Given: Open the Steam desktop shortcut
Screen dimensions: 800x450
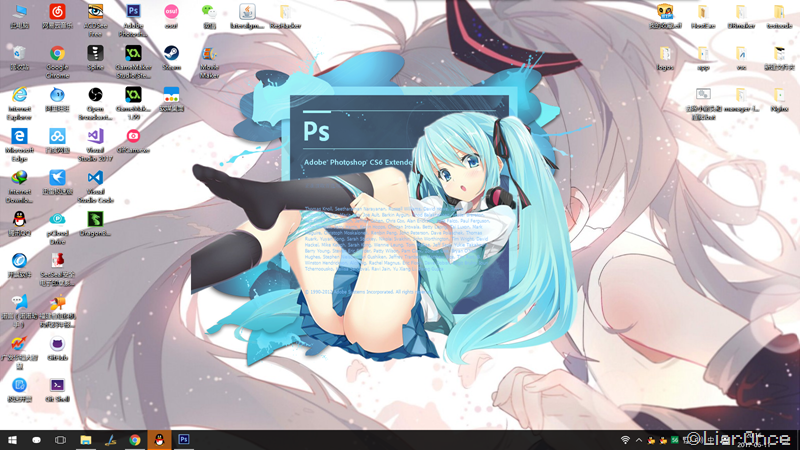Looking at the screenshot, I should click(x=171, y=53).
